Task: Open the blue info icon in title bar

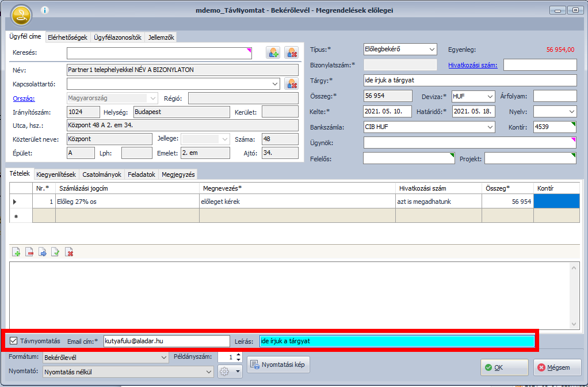Action: (x=45, y=10)
